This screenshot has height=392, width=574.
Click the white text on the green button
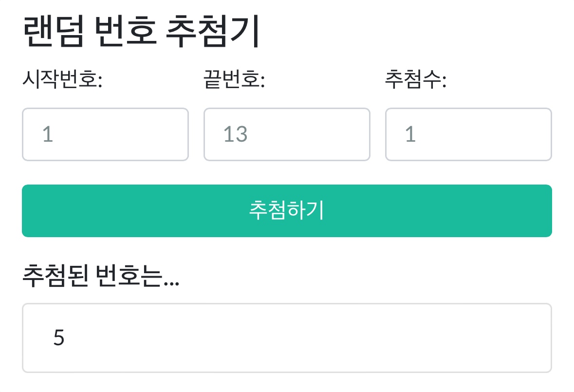click(x=287, y=211)
